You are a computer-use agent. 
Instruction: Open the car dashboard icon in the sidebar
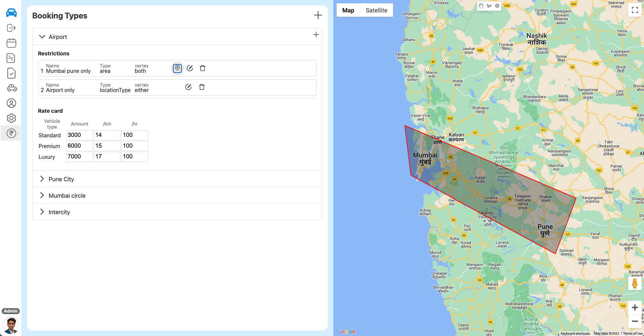pos(11,13)
